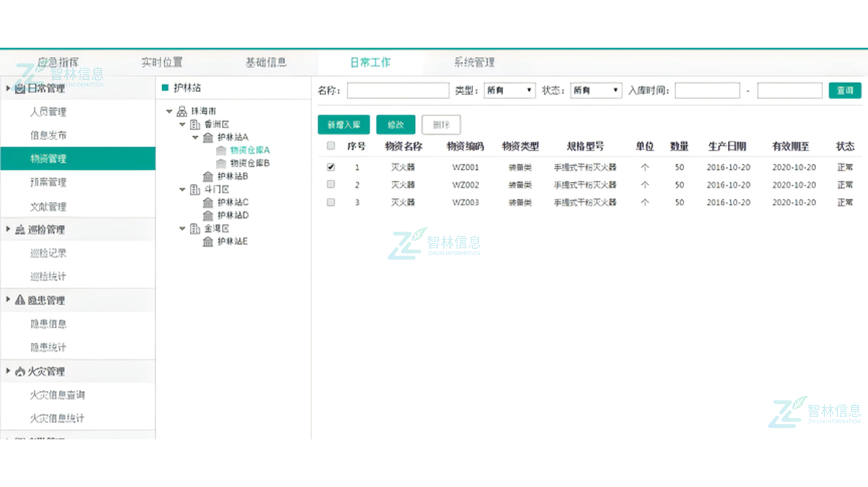Click the warning triangle icon of 隐患管理
868x487 pixels.
20,301
